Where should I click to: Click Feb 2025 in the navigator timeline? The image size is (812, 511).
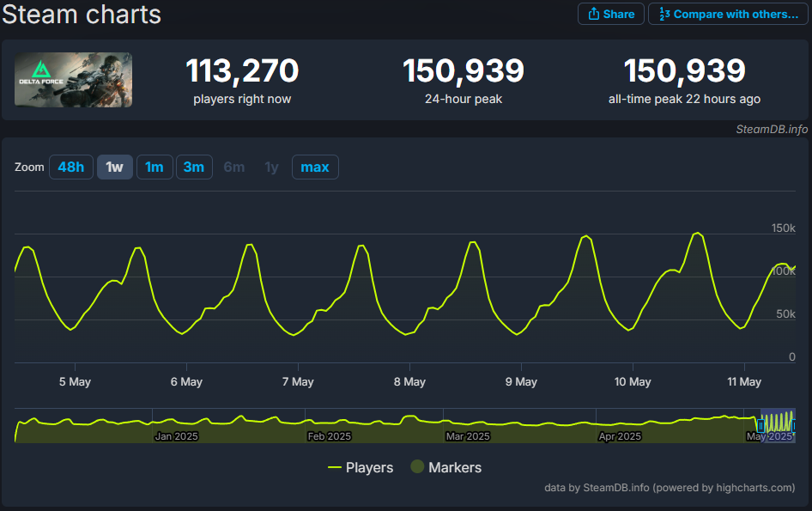click(330, 436)
